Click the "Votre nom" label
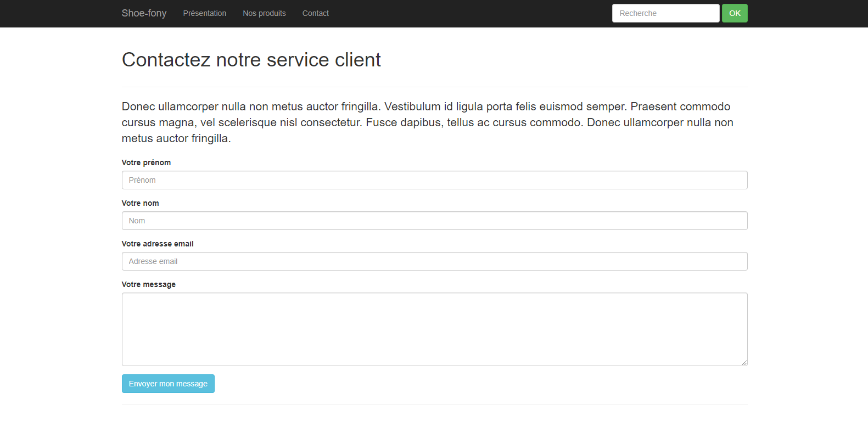The height and width of the screenshot is (427, 868). click(x=140, y=203)
